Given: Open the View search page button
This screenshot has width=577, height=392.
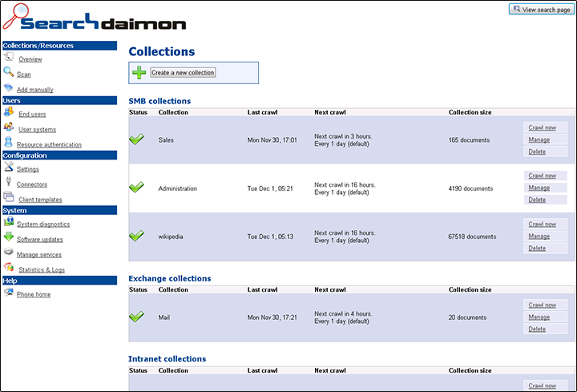Looking at the screenshot, I should click(x=541, y=9).
